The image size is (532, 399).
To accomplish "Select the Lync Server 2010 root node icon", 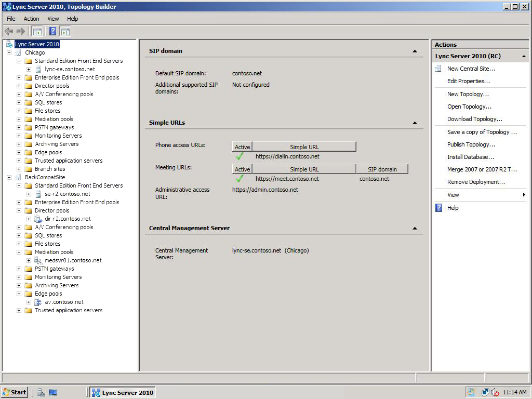I will [x=9, y=44].
